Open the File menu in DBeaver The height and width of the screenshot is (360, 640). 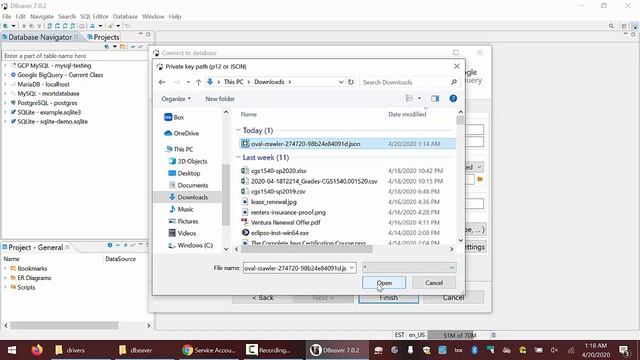click(7, 16)
